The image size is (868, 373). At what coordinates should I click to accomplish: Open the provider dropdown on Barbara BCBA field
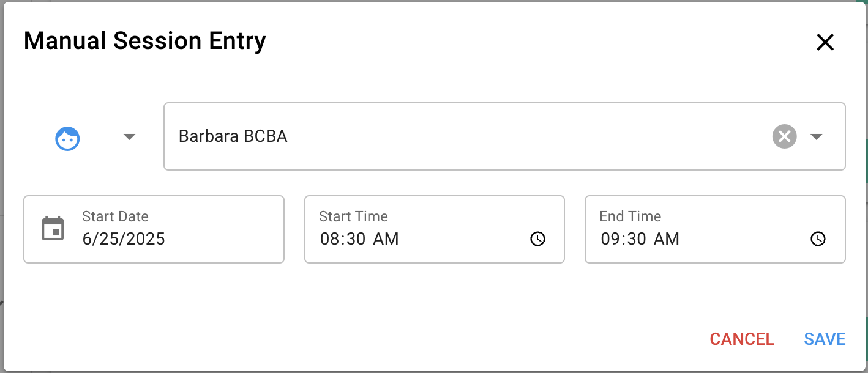pyautogui.click(x=816, y=137)
